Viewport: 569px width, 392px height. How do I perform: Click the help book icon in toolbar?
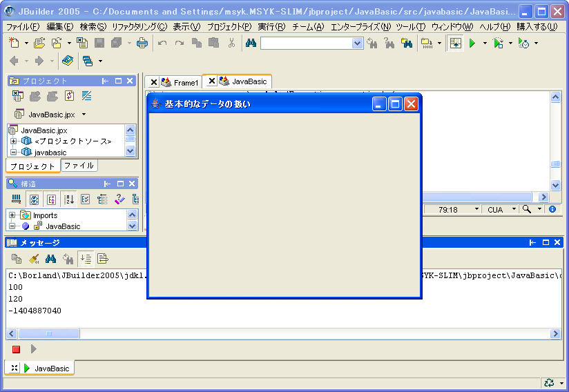coord(67,61)
